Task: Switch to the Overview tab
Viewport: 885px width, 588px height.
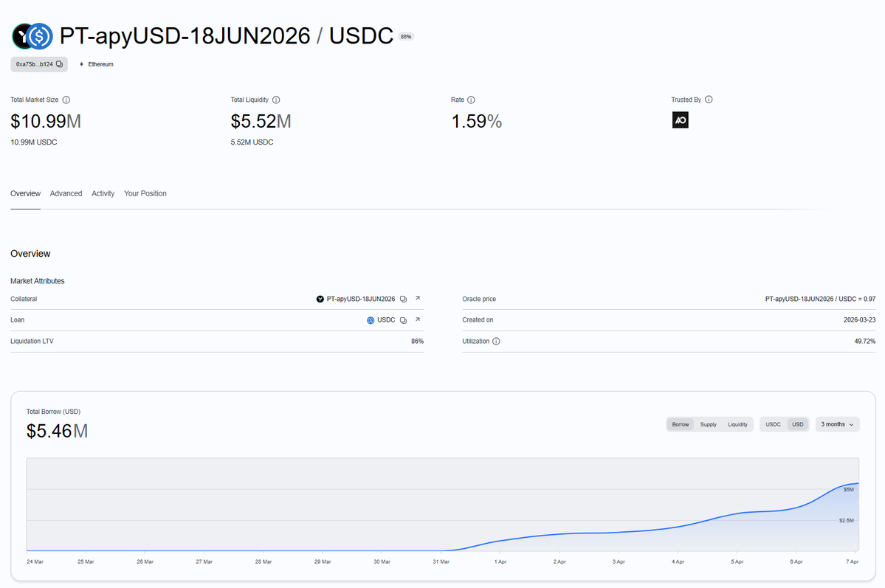Action: [25, 193]
